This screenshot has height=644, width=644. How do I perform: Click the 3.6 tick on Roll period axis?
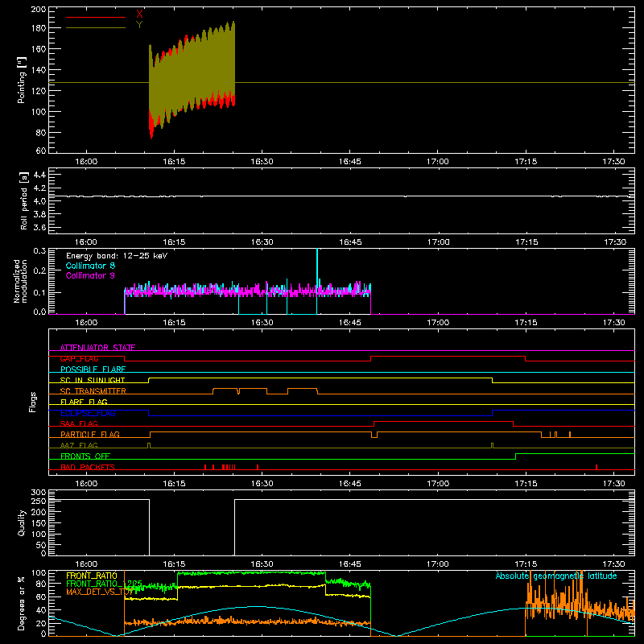[x=39, y=227]
